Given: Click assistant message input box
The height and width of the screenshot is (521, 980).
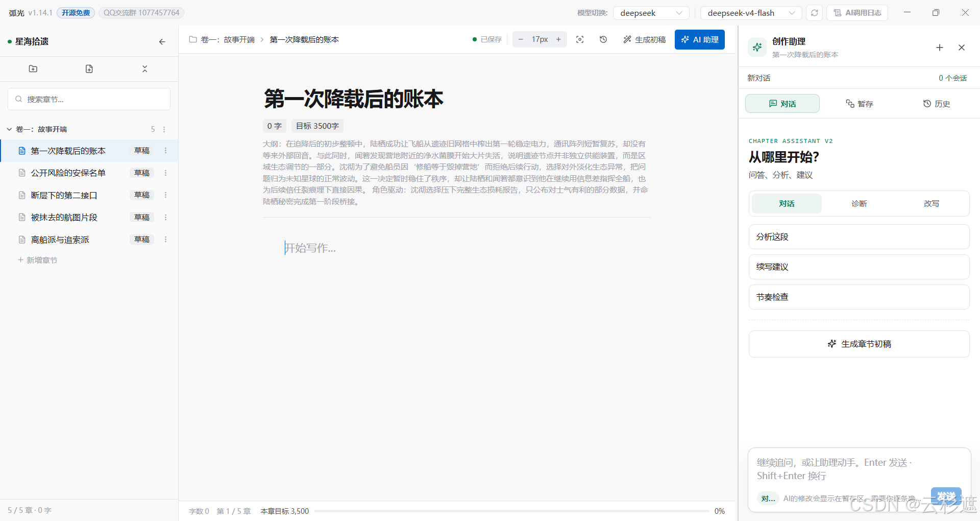Looking at the screenshot, I should (x=859, y=469).
